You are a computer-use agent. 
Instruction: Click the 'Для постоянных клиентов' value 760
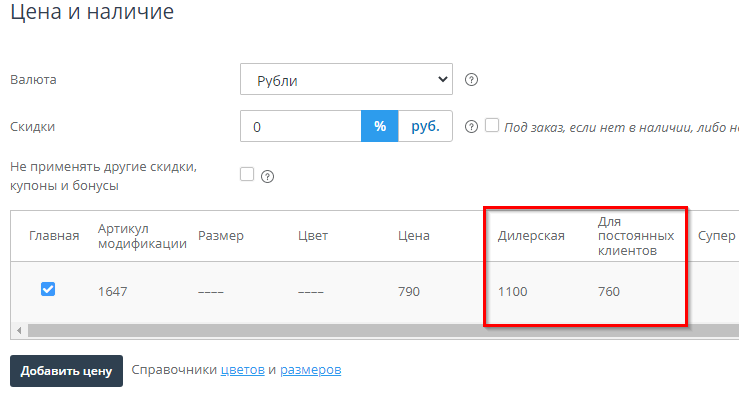click(608, 292)
